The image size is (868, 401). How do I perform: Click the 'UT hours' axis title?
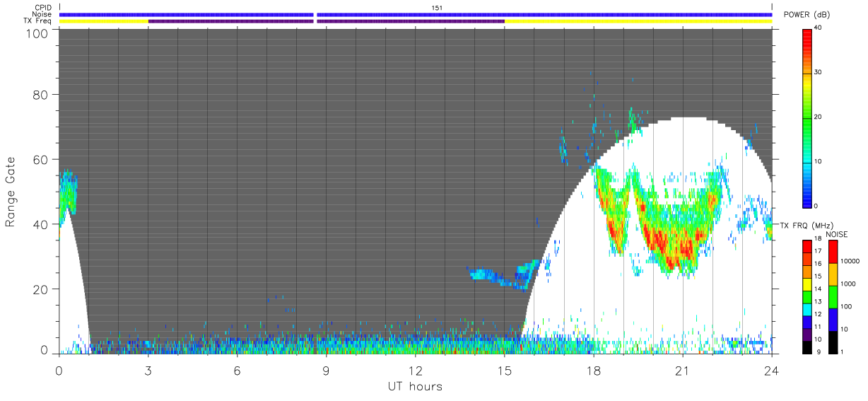tap(415, 386)
